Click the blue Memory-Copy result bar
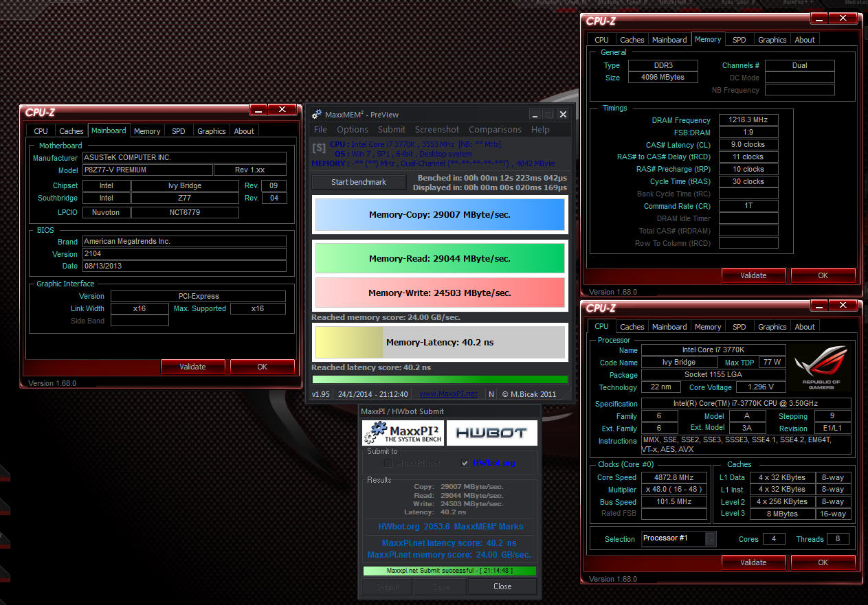Viewport: 868px width, 605px height. pos(440,214)
